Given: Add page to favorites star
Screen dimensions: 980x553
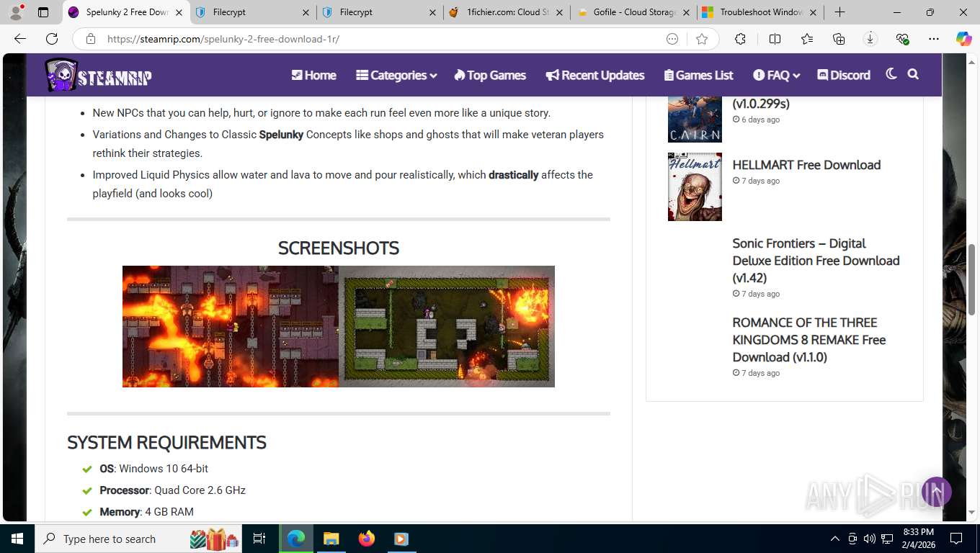Looking at the screenshot, I should (x=702, y=39).
